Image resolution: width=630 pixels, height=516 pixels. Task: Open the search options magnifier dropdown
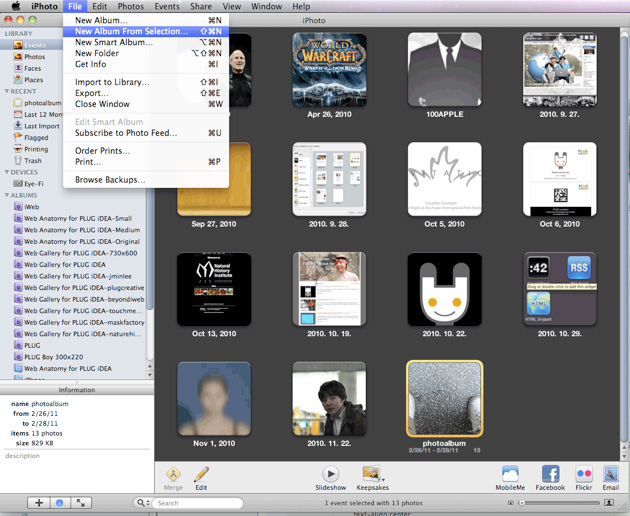(143, 503)
